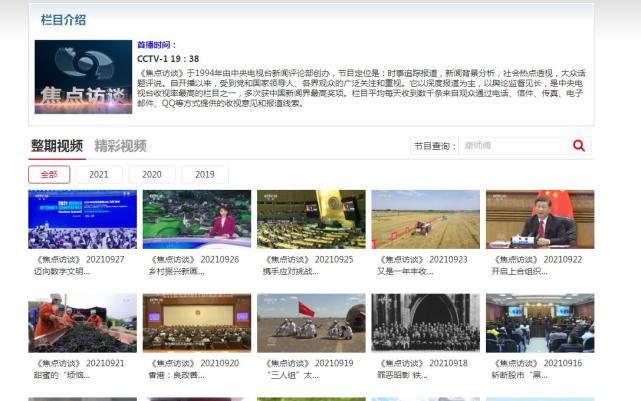The height and width of the screenshot is (401, 641).
Task: Open the 20210925 episode thumbnail
Action: coord(310,219)
